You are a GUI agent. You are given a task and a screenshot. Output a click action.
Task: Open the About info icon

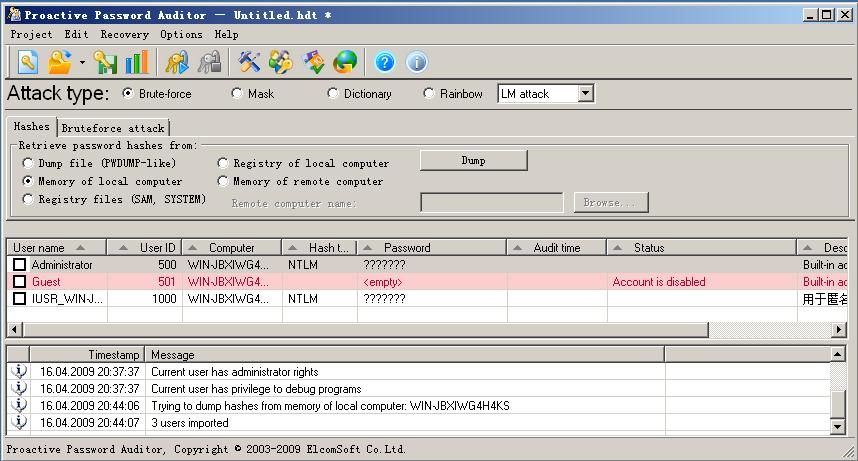click(417, 62)
